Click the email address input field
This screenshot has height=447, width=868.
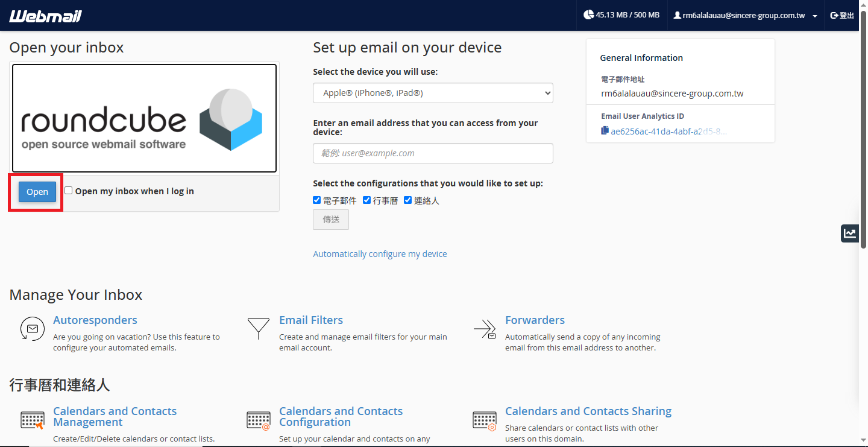(433, 153)
